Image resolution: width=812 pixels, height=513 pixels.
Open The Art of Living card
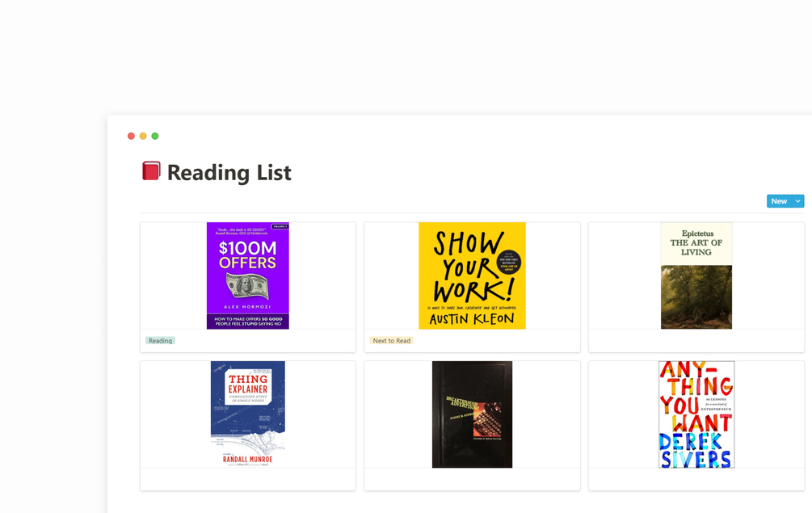click(x=696, y=287)
